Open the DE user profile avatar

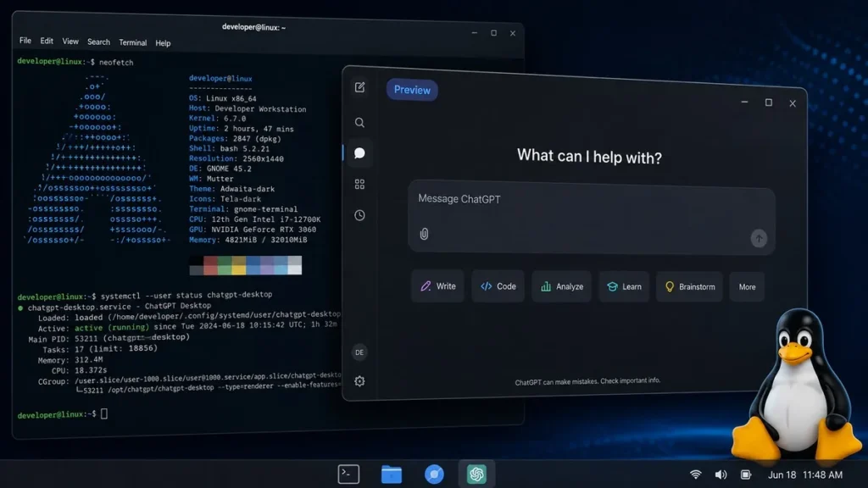click(359, 352)
